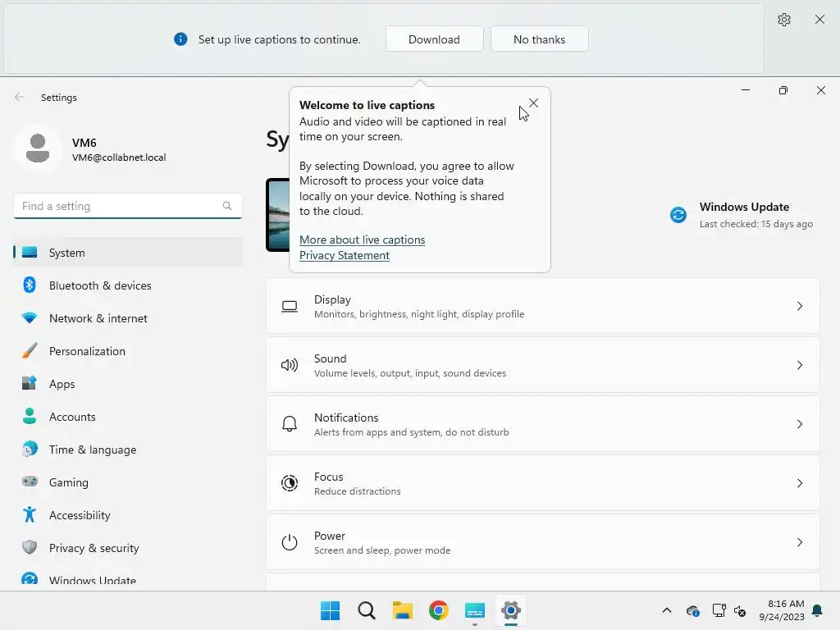The height and width of the screenshot is (630, 840).
Task: Switch to Live captions app in taskbar
Action: coord(475,610)
